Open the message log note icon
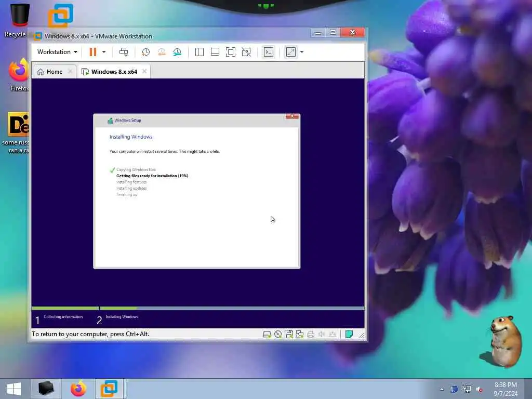 tap(349, 334)
